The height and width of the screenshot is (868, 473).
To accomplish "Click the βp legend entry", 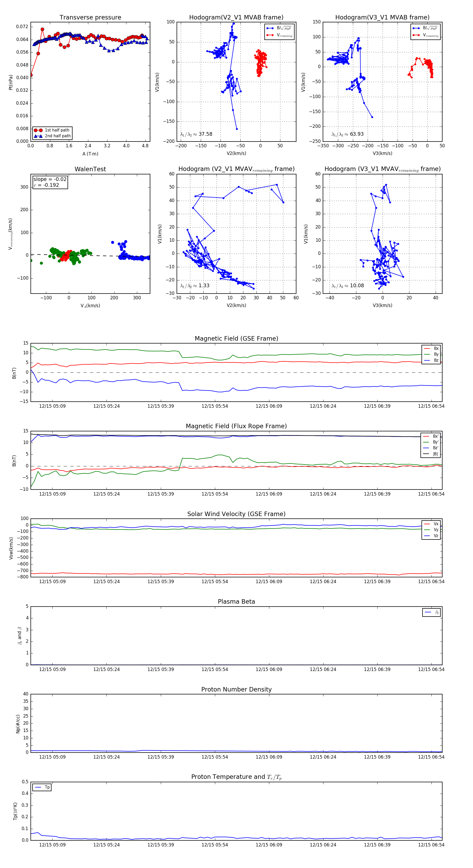I will point(431,612).
